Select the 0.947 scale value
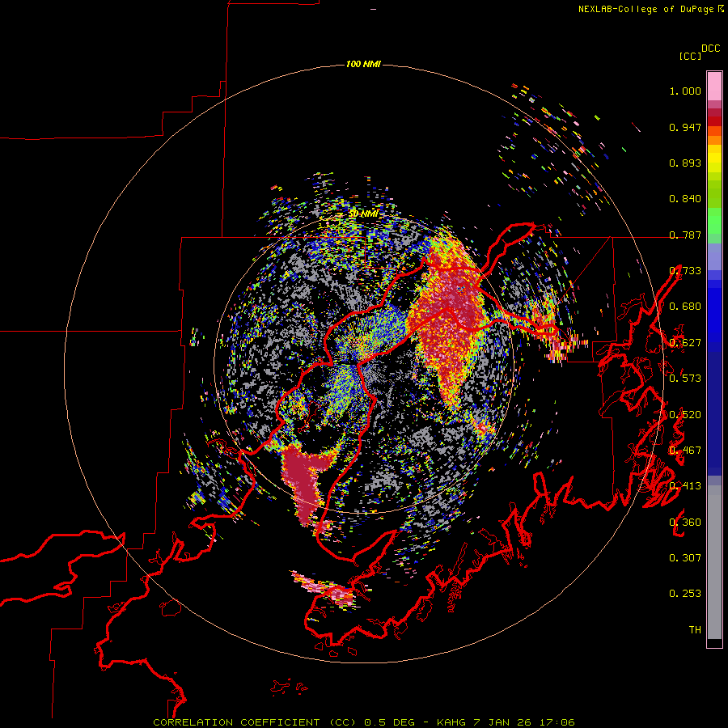Image resolution: width=728 pixels, height=728 pixels. (x=685, y=127)
